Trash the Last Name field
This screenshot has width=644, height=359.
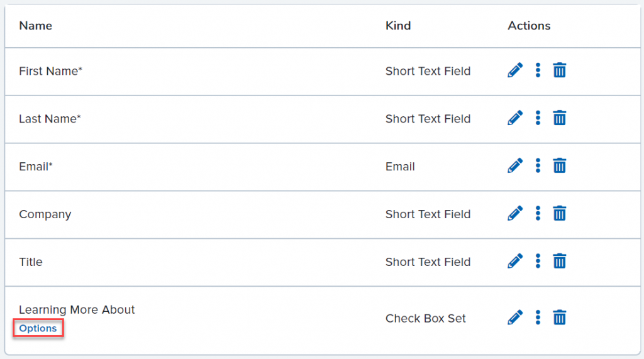click(x=559, y=118)
